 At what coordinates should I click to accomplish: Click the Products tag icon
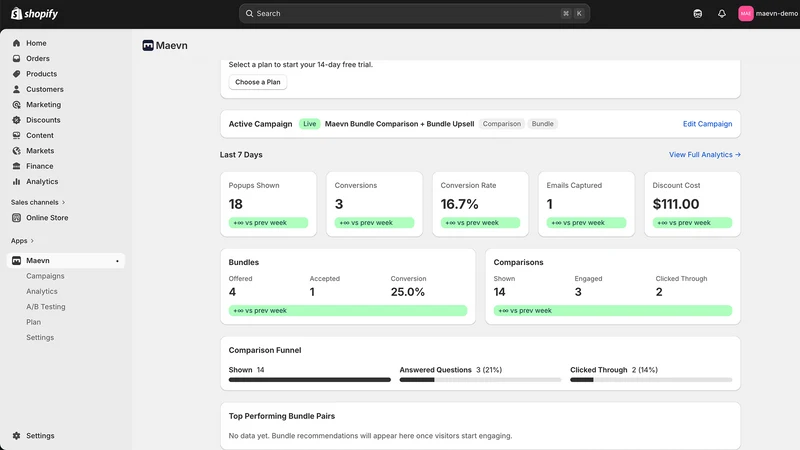16,74
